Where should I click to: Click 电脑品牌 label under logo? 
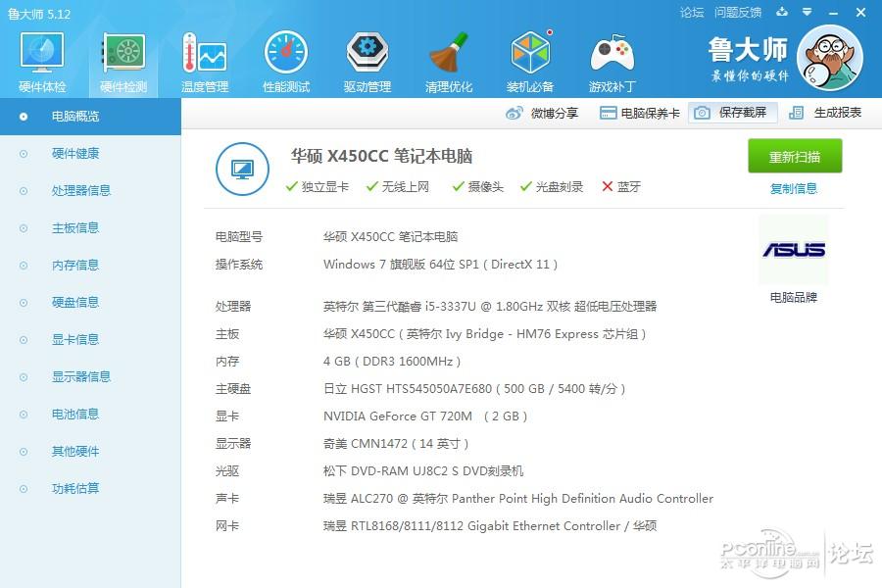click(794, 297)
